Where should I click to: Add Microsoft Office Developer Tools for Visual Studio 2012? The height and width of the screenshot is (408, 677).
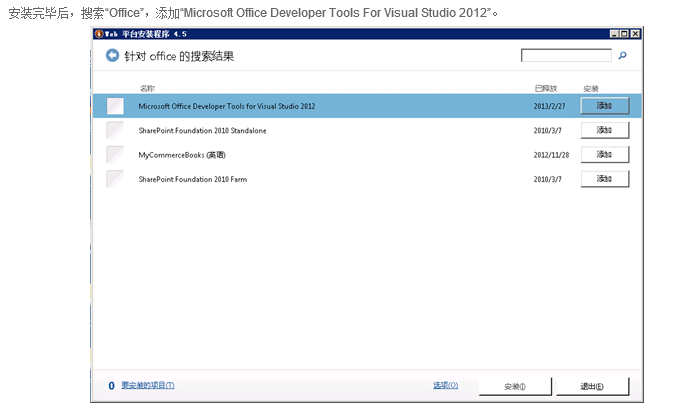pyautogui.click(x=604, y=106)
